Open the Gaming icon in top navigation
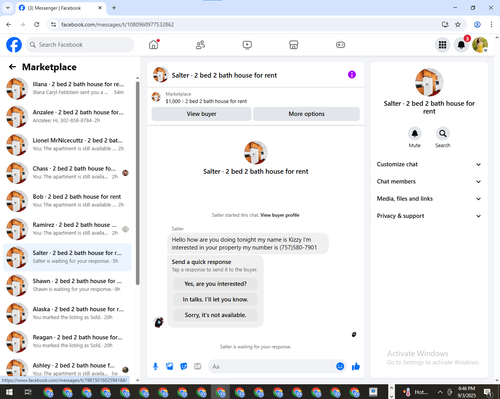This screenshot has width=500, height=399. click(340, 45)
